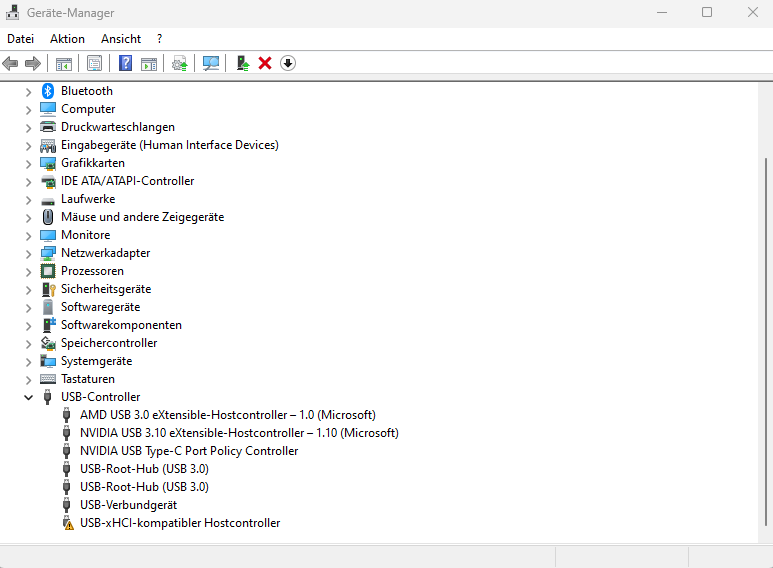Select the Speichercontroller label
This screenshot has width=773, height=568.
[109, 343]
